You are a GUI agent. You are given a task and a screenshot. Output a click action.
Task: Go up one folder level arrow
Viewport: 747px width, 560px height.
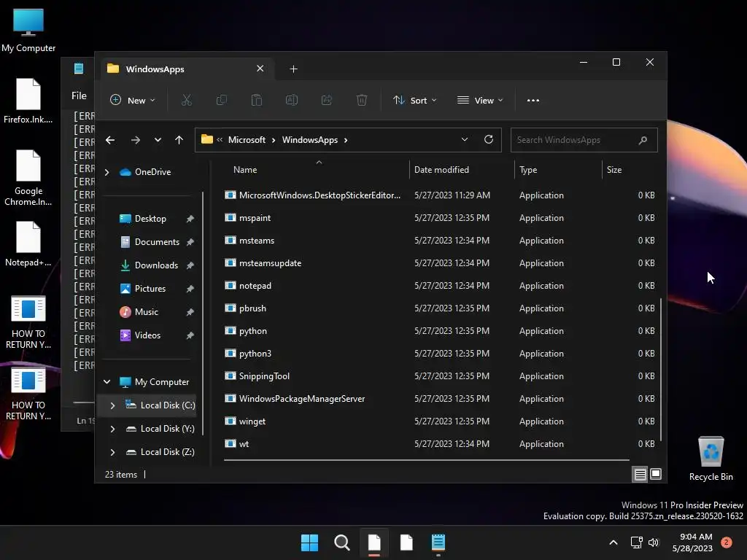(179, 140)
